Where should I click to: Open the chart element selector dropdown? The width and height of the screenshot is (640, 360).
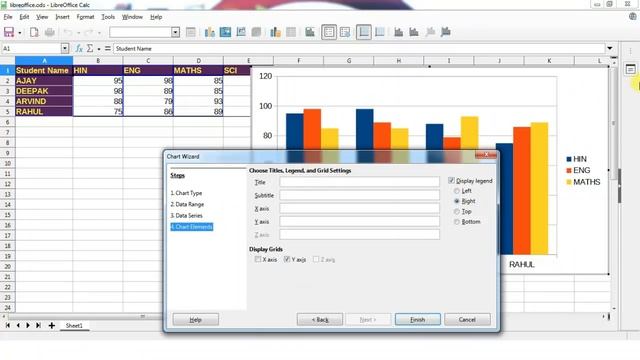(x=175, y=32)
